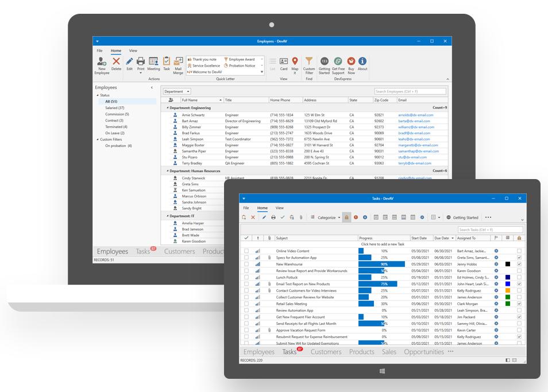This screenshot has width=548, height=392.
Task: Check completion box for New Warehouse task
Action: 246,264
